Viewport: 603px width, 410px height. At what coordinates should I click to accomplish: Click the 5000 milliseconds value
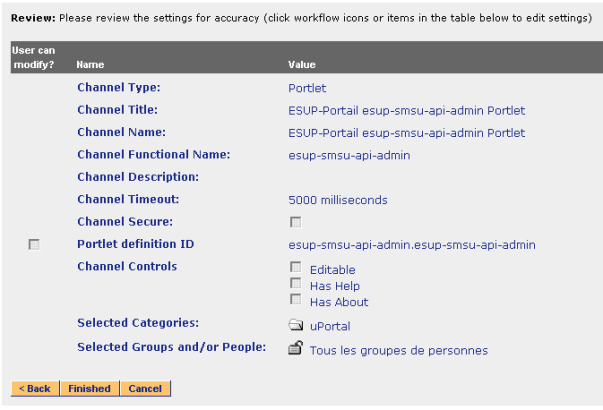(337, 200)
